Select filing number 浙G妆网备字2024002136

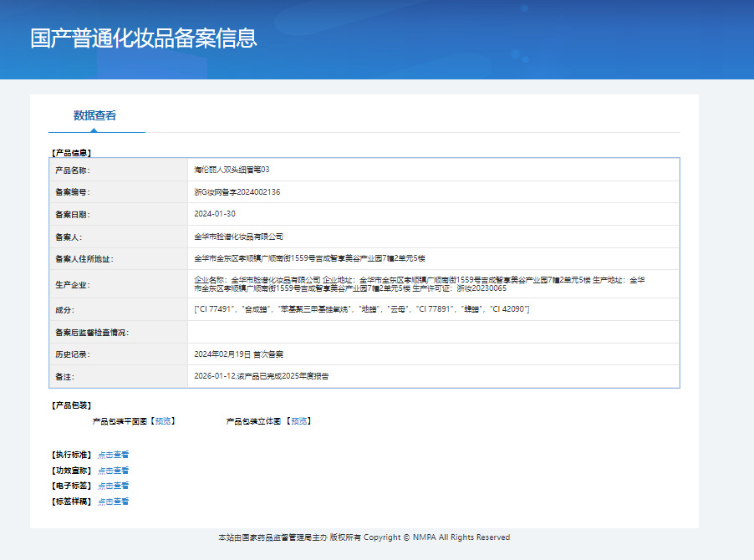[237, 191]
